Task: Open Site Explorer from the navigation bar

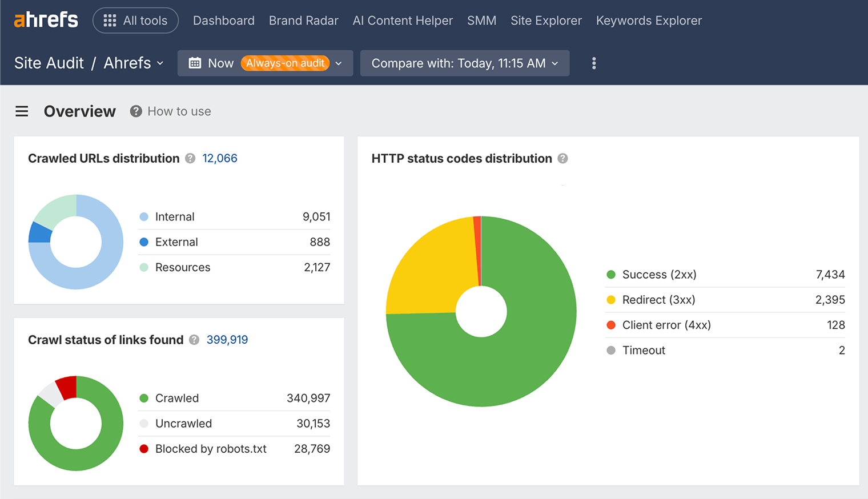Action: pyautogui.click(x=546, y=20)
